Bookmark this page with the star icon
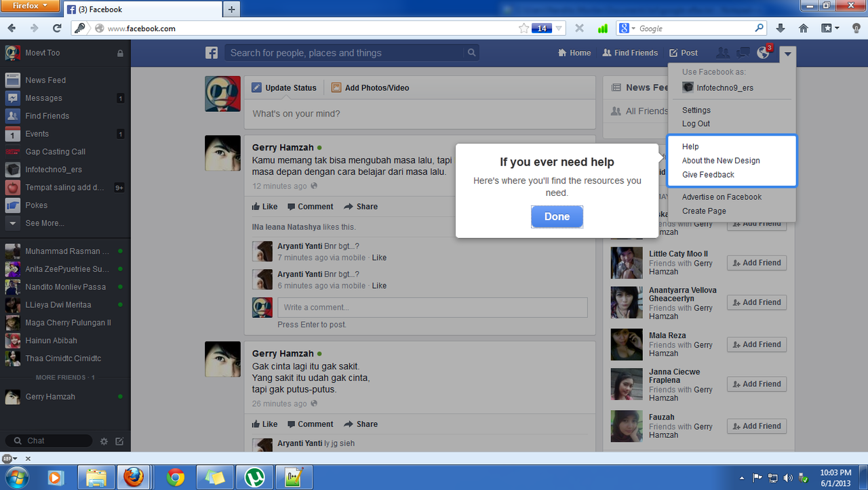The height and width of the screenshot is (490, 868). click(524, 28)
